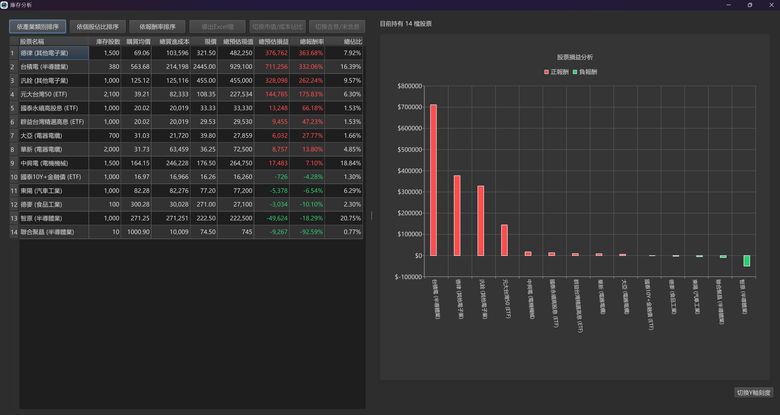Click the 依產業類別排序 sort button
This screenshot has height=415, width=780.
pyautogui.click(x=37, y=26)
